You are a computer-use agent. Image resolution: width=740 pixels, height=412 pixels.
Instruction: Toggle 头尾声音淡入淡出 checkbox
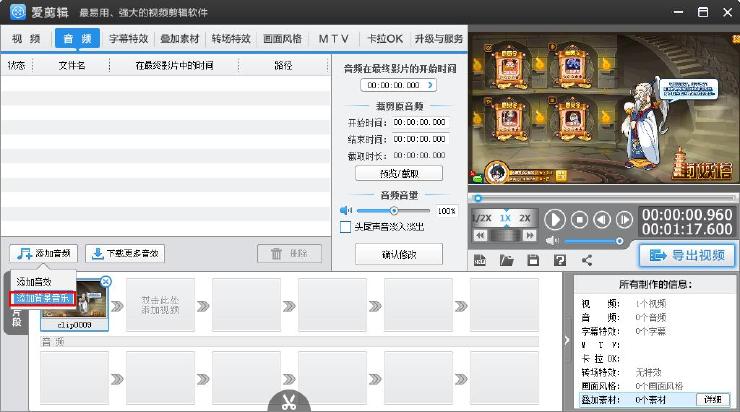tap(345, 227)
